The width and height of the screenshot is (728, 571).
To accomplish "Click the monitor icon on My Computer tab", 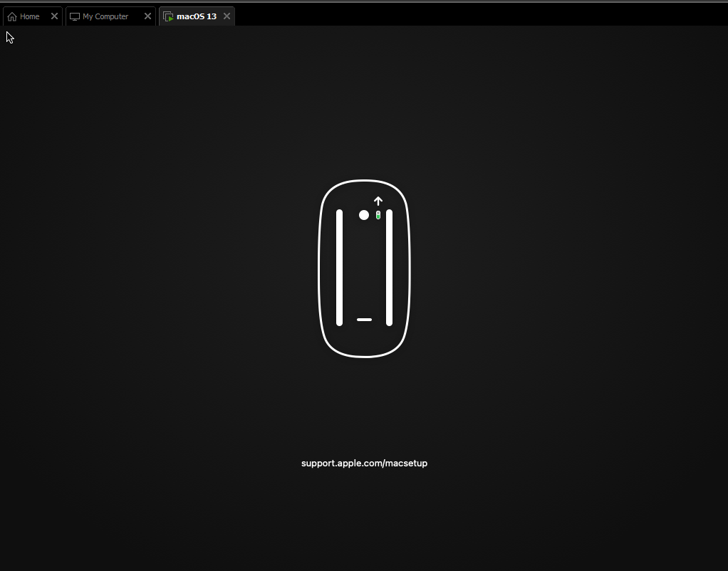I will click(75, 16).
